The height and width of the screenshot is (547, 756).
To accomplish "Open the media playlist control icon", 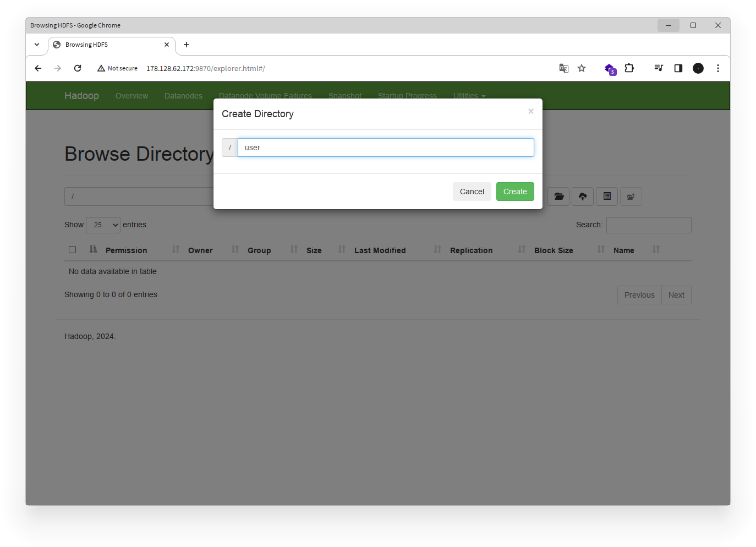I will click(658, 68).
